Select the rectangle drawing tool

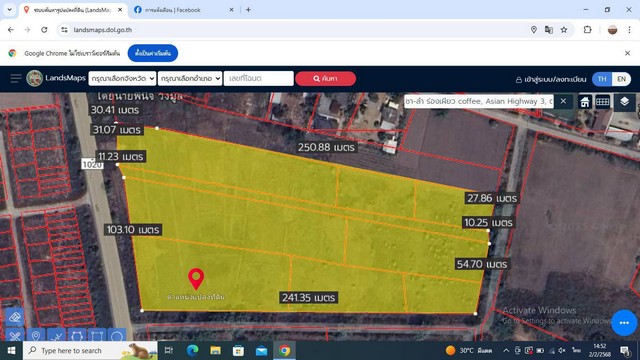coord(97,336)
